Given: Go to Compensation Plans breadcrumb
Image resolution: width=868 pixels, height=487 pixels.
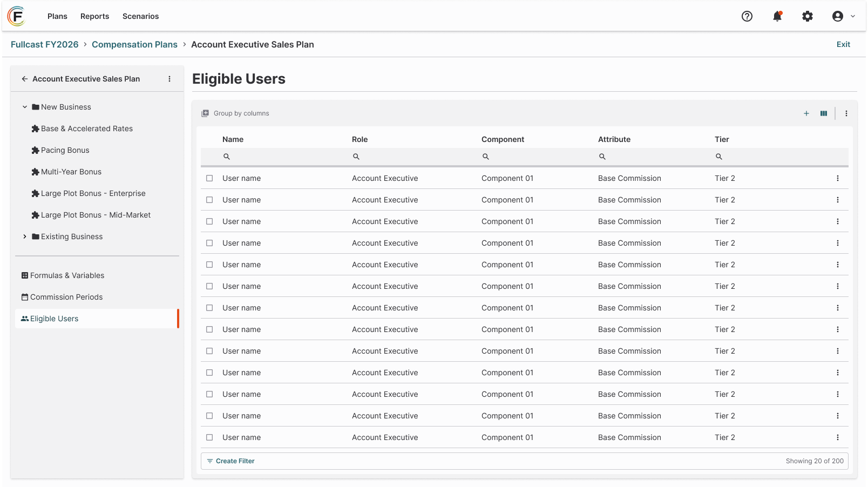Looking at the screenshot, I should (134, 44).
